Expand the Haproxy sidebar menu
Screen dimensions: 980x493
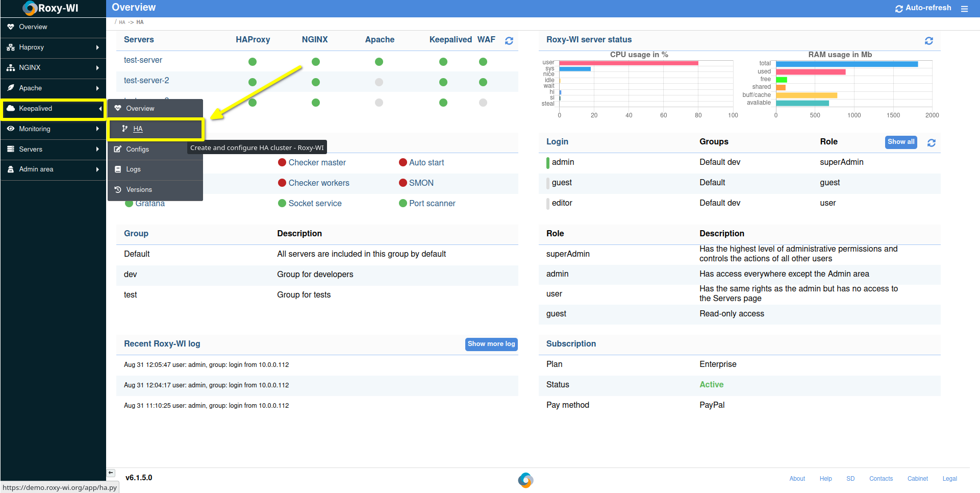(x=53, y=47)
